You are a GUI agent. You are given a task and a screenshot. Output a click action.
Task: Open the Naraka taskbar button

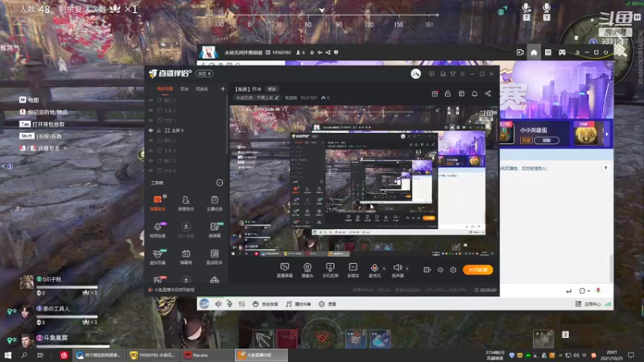coord(207,355)
